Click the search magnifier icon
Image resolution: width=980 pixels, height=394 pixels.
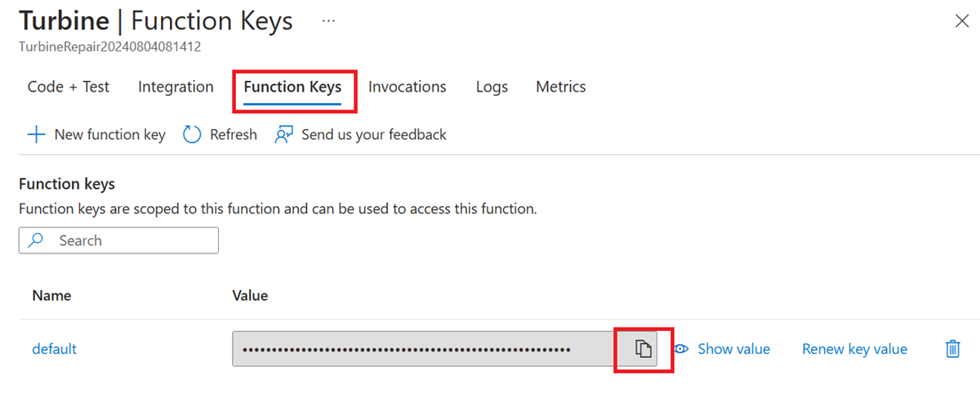36,241
